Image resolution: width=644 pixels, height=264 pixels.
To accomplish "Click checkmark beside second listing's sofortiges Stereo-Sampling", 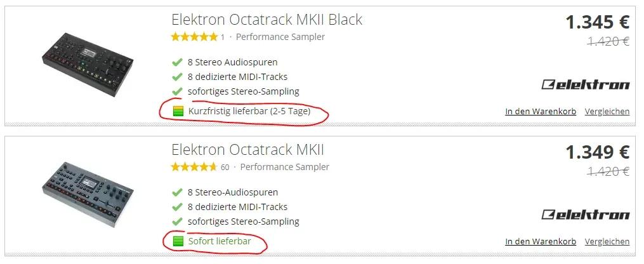I will coord(178,221).
